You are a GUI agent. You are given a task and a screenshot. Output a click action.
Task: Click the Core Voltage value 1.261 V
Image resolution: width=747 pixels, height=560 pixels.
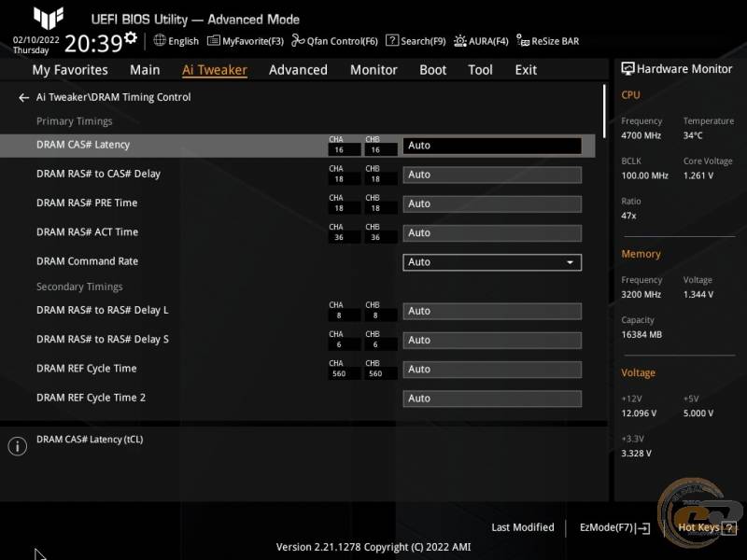tap(698, 175)
